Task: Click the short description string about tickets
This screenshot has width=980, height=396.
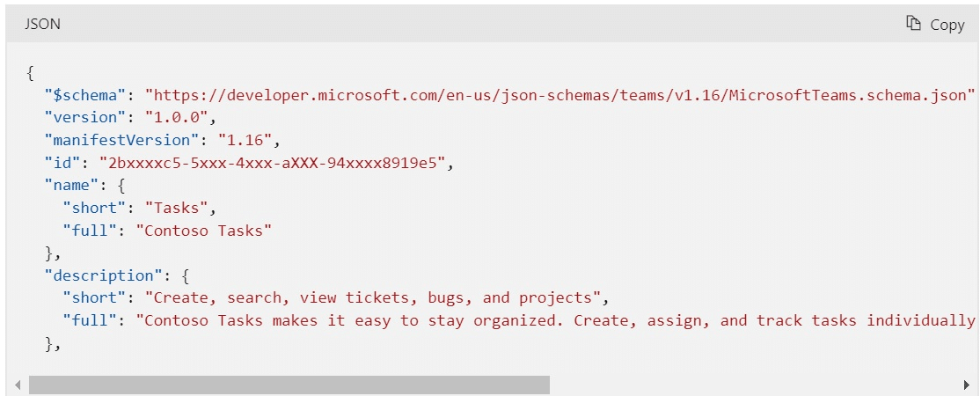Action: point(374,297)
